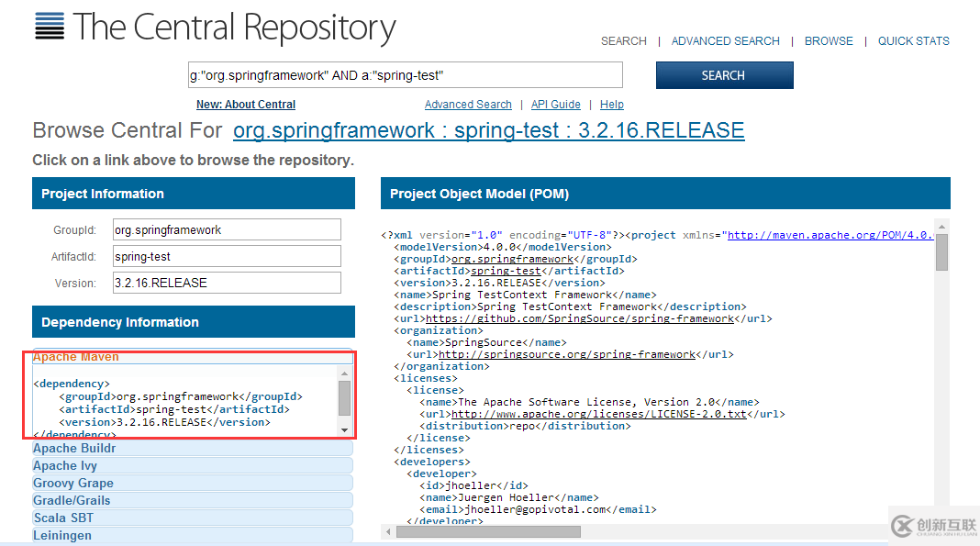The height and width of the screenshot is (546, 980).
Task: Click org.springframework link in POM groupId
Action: [513, 259]
